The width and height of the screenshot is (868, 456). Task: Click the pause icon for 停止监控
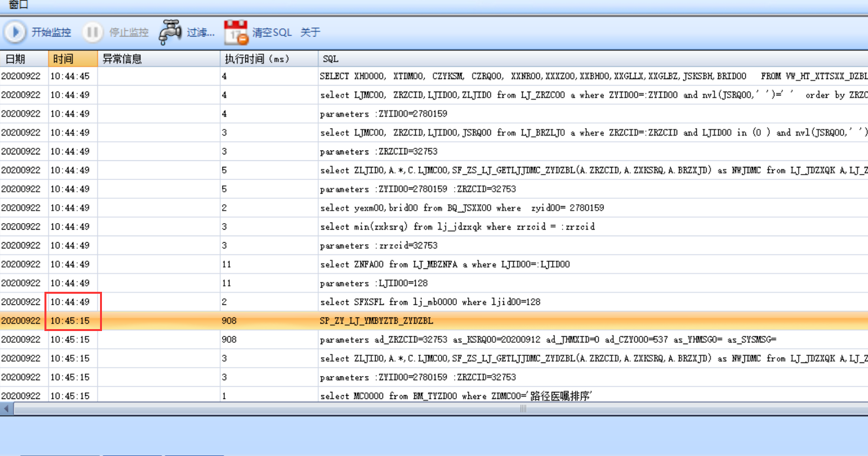(x=92, y=32)
